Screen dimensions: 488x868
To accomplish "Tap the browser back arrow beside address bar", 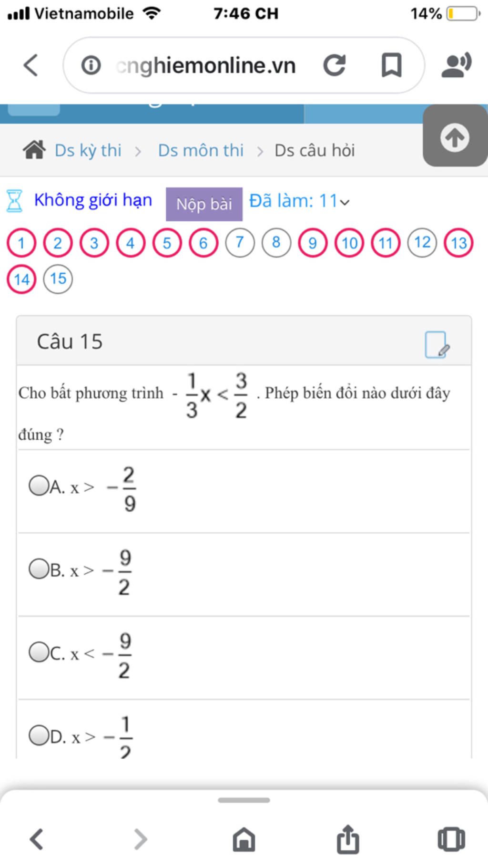I will pos(30,65).
